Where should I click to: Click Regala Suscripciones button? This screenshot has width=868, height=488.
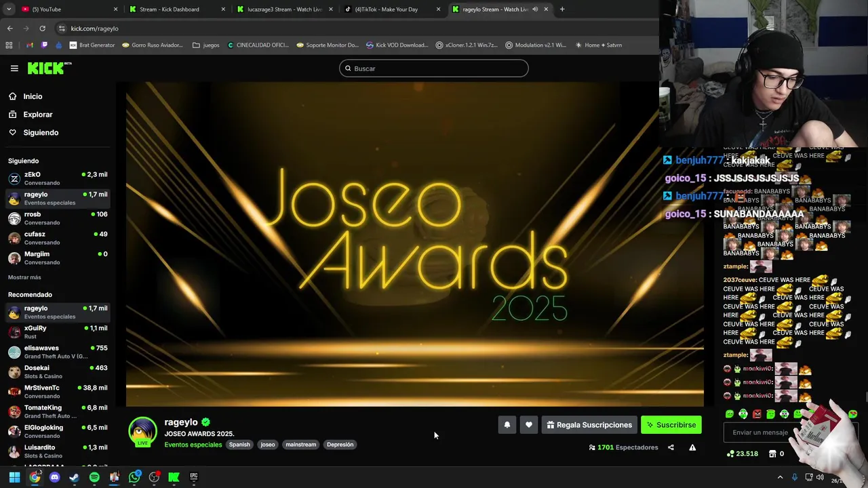coord(589,425)
